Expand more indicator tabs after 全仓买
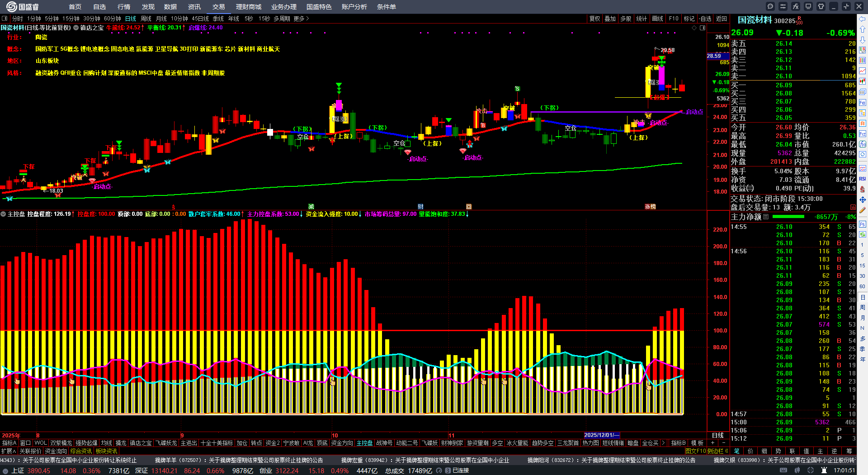 [x=663, y=443]
